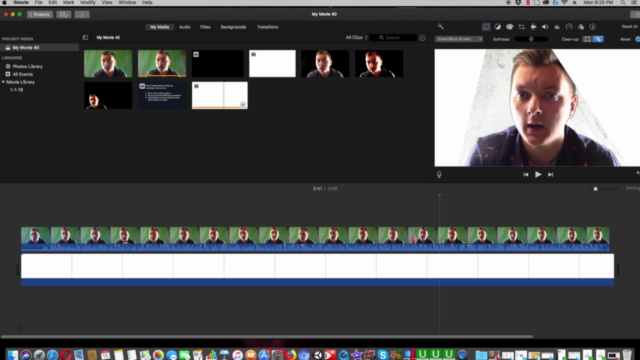Skip to next clip in viewer
This screenshot has height=360, width=640.
550,175
